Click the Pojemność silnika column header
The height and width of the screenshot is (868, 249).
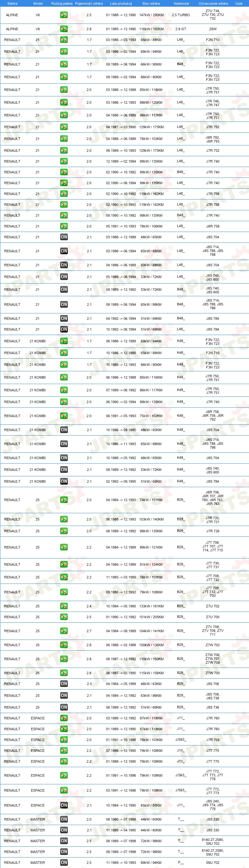pyautogui.click(x=89, y=3)
